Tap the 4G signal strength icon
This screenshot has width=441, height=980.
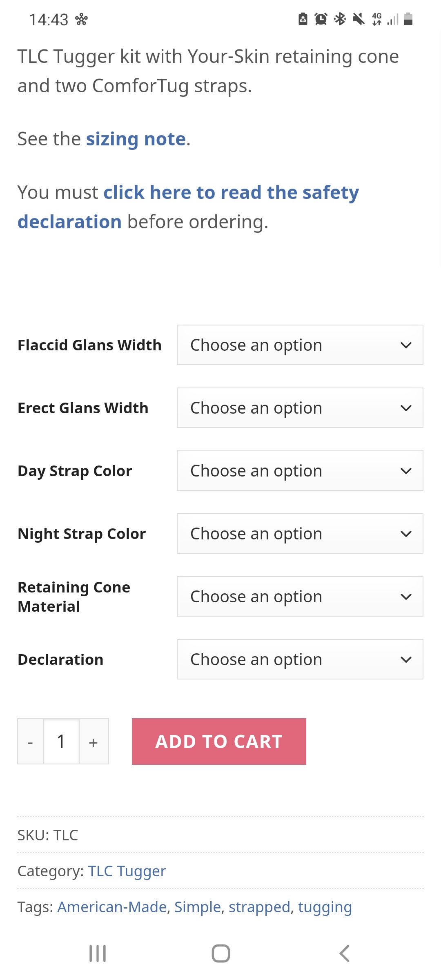(x=385, y=19)
